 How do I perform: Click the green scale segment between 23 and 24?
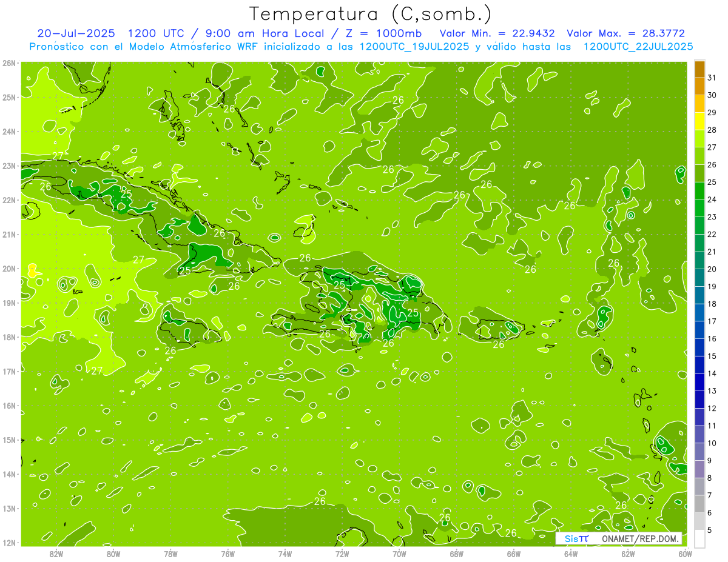click(699, 208)
